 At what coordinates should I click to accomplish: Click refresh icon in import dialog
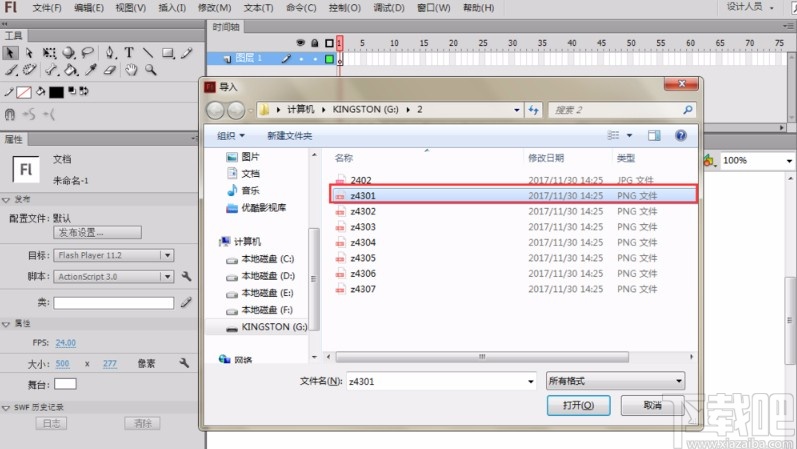click(533, 110)
